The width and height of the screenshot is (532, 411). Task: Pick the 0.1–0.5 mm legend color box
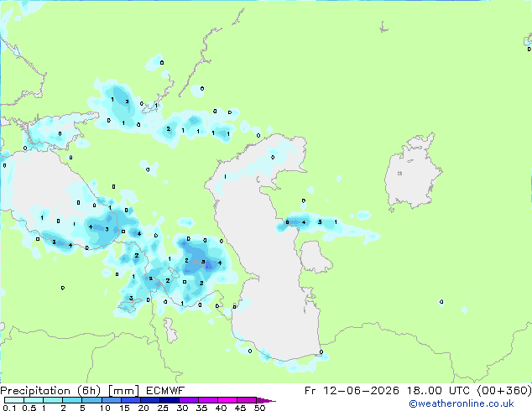14,400
